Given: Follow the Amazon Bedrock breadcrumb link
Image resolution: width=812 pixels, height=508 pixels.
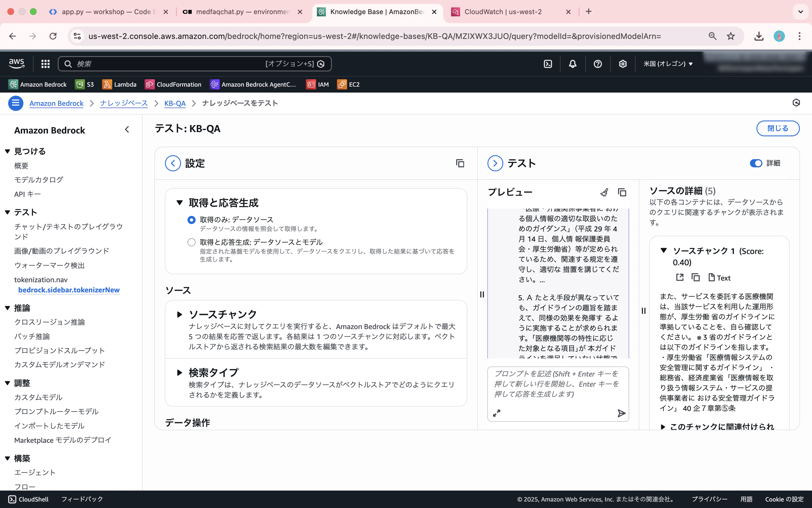Looking at the screenshot, I should [x=56, y=103].
